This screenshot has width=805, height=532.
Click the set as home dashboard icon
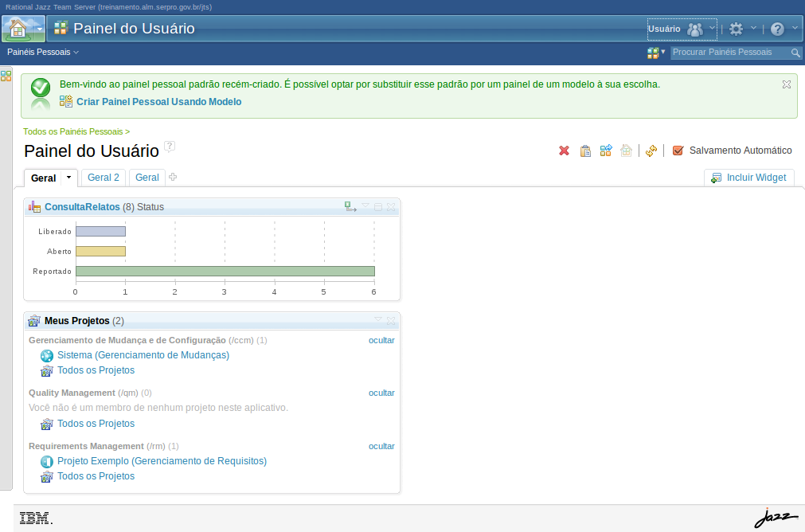tap(626, 151)
